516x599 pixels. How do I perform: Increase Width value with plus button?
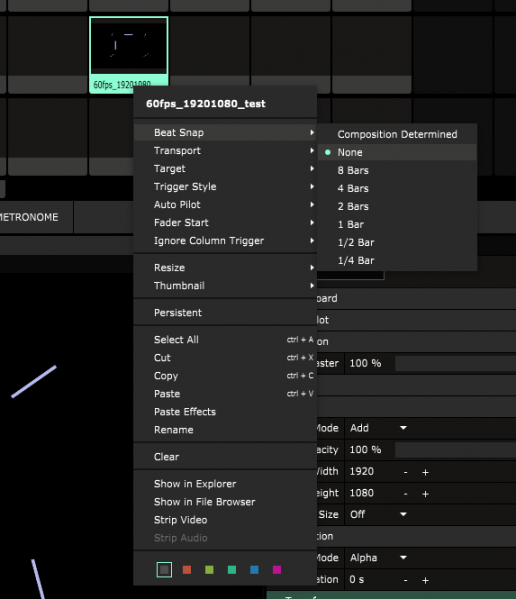[425, 472]
